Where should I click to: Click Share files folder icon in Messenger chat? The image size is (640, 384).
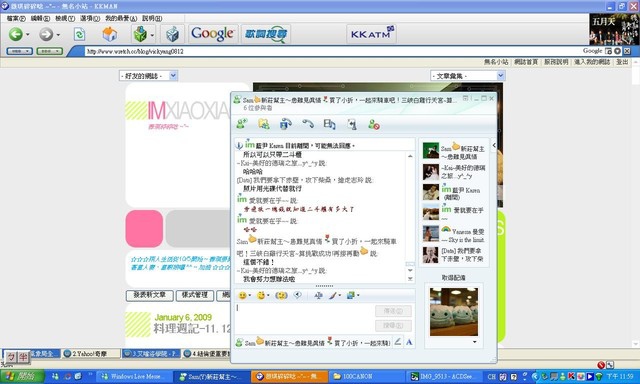(264, 124)
